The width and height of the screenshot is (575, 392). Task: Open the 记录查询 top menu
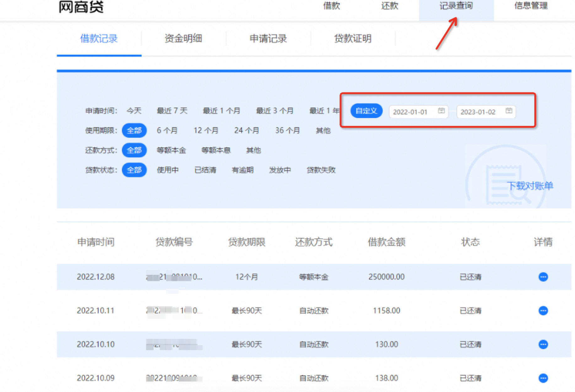click(x=456, y=6)
